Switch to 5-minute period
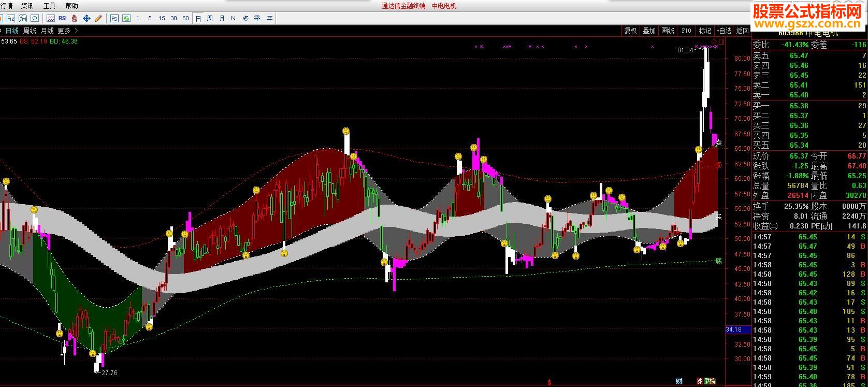The image size is (868, 387). tap(150, 18)
